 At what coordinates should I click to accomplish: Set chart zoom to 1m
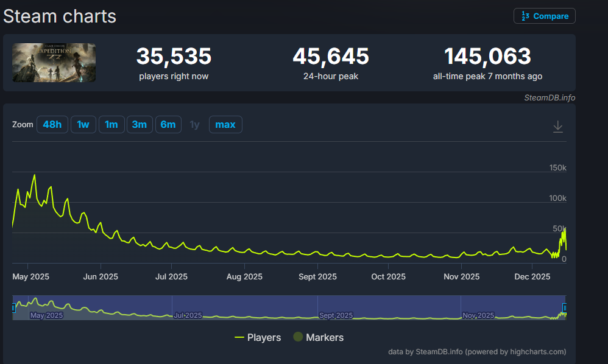pyautogui.click(x=111, y=124)
